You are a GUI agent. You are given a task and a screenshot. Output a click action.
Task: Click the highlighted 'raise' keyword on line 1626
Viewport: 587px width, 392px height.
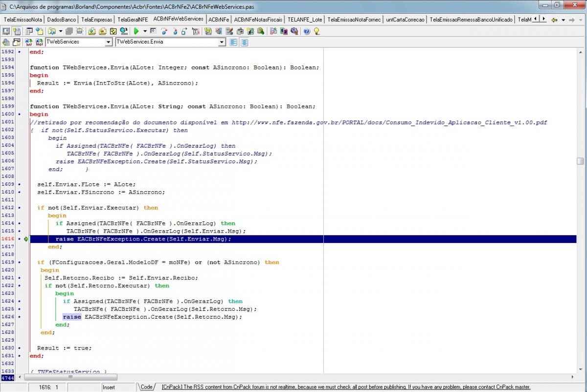72,317
